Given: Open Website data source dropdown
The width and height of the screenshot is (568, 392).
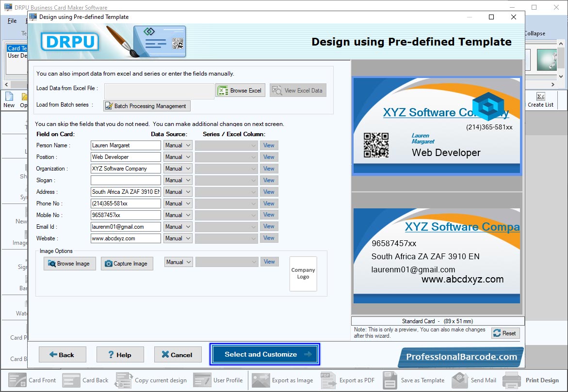Looking at the screenshot, I should click(178, 238).
